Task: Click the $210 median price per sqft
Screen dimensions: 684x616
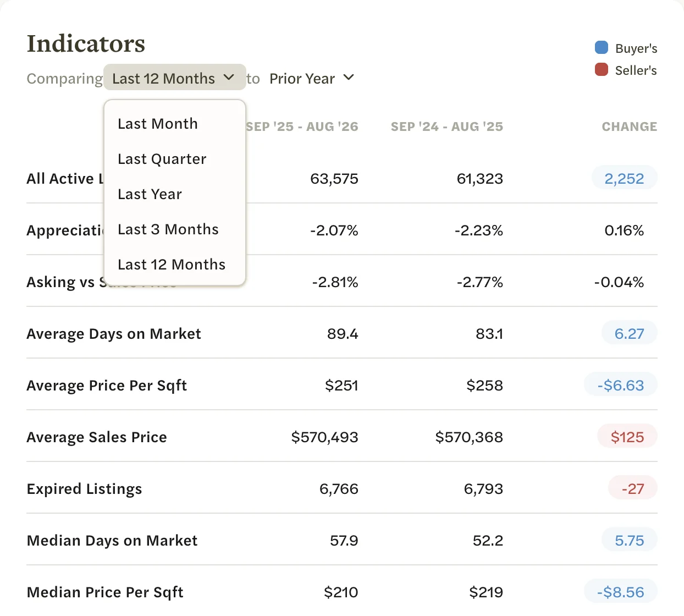Action: tap(341, 592)
